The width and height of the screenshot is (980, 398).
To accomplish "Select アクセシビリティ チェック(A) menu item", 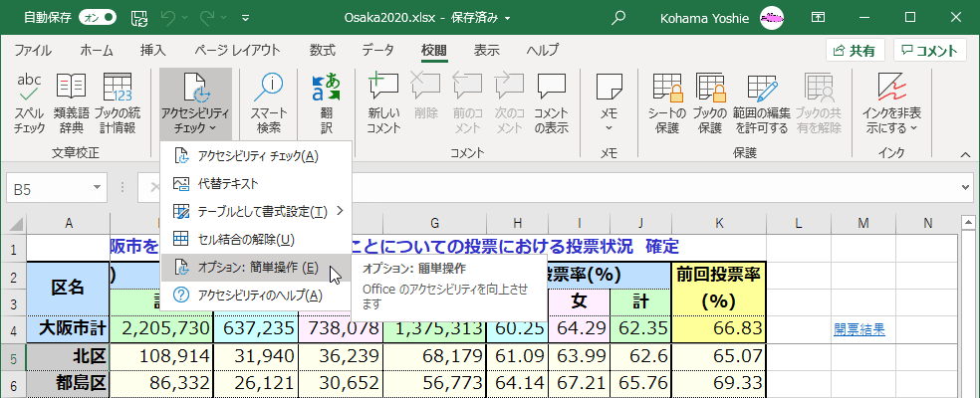I will [256, 156].
